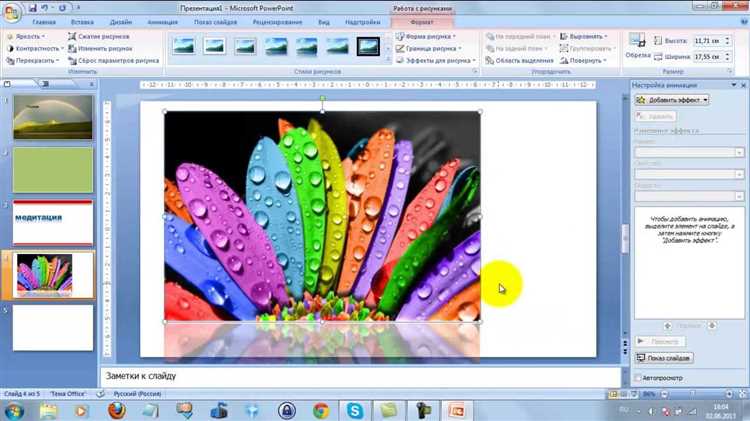This screenshot has height=421, width=750.
Task: Select the blank slide 5 thumbnail
Action: tap(53, 328)
